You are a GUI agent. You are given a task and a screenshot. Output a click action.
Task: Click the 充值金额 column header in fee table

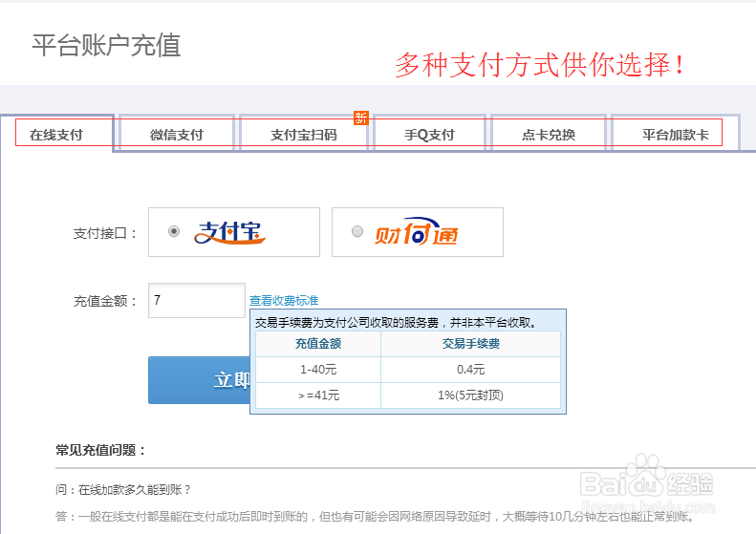[318, 344]
